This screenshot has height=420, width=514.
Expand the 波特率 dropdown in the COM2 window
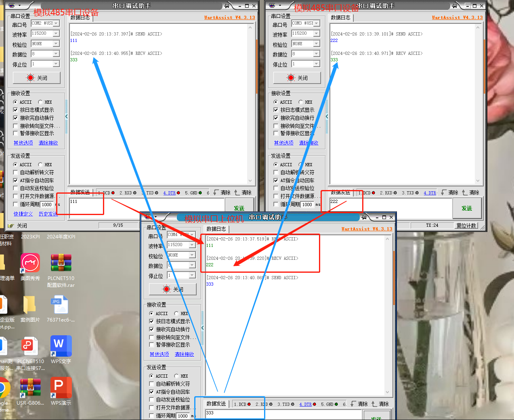[x=56, y=33]
